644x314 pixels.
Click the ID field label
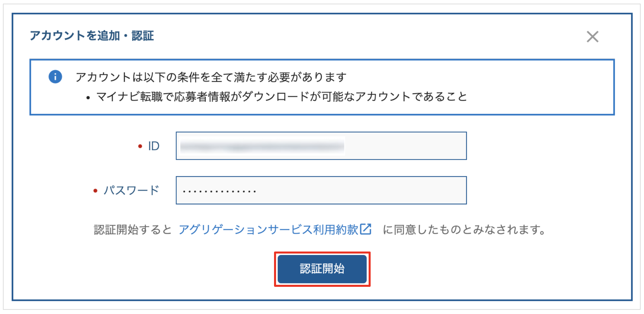pyautogui.click(x=154, y=146)
